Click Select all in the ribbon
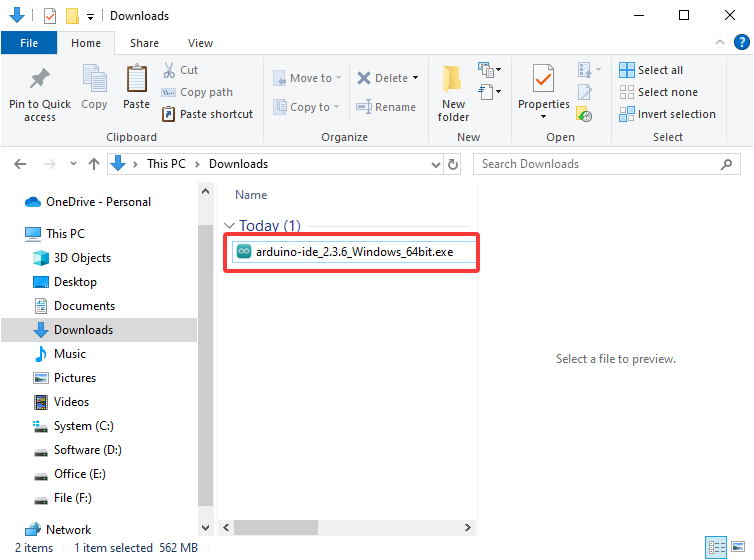 coord(651,70)
